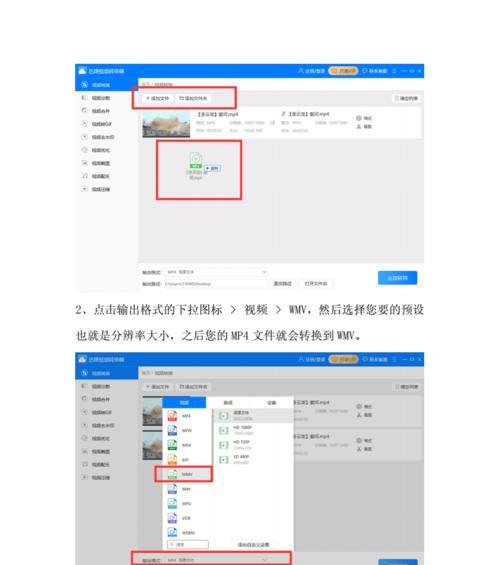This screenshot has width=500, height=565.
Task: Switch to the 音频 (Audio) format tab
Action: pyautogui.click(x=228, y=402)
